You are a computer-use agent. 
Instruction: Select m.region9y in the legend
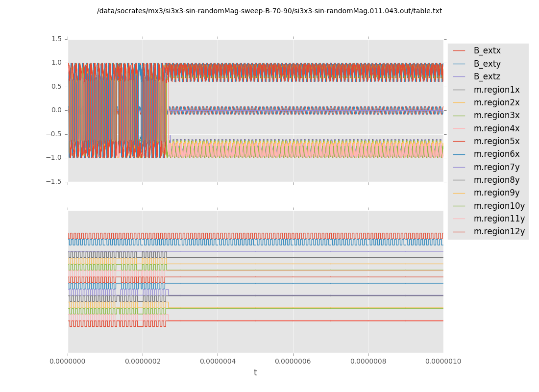click(496, 193)
